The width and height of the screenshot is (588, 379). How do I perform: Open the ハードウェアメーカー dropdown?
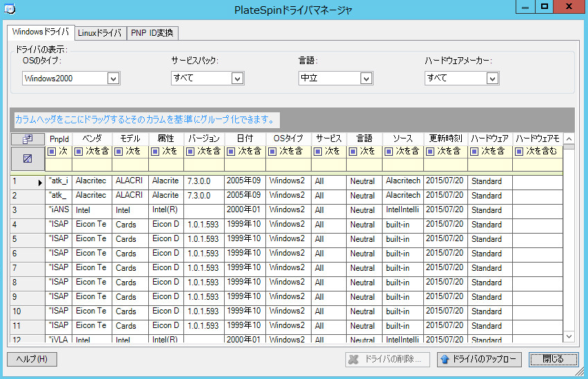coord(492,79)
